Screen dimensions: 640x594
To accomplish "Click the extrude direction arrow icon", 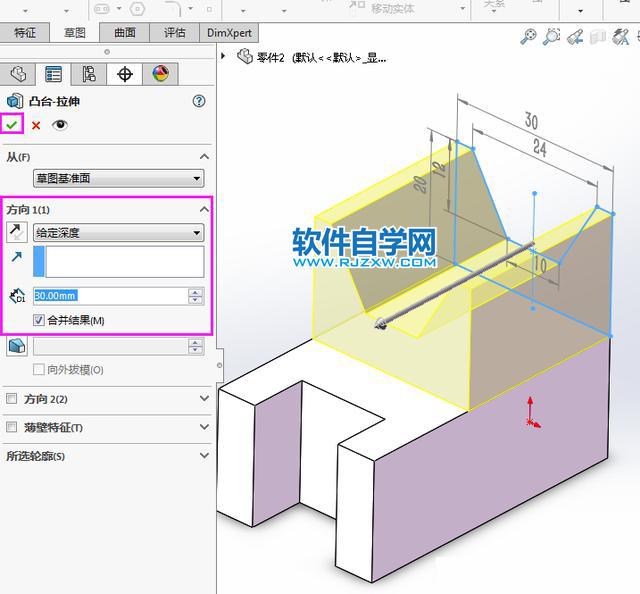I will click(17, 257).
